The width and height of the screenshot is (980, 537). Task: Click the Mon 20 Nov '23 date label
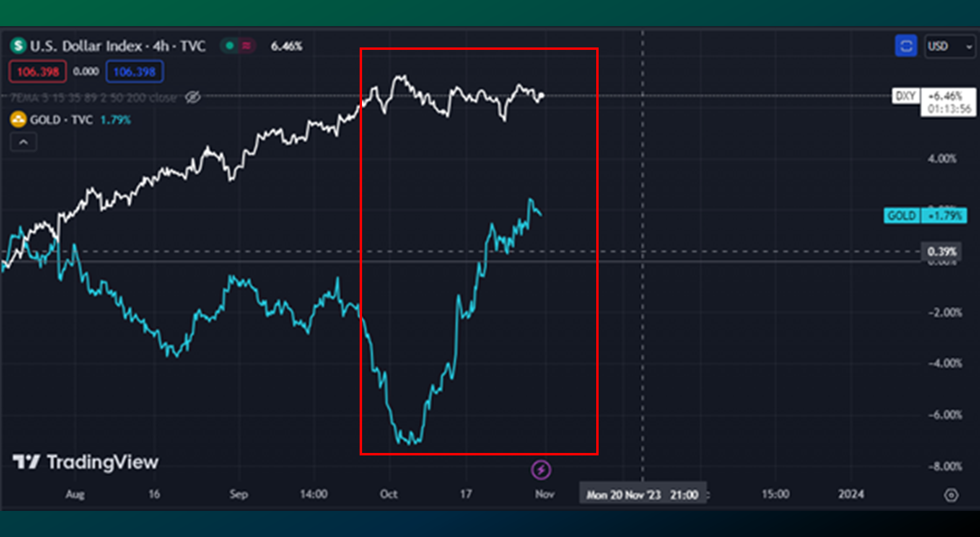tap(642, 494)
